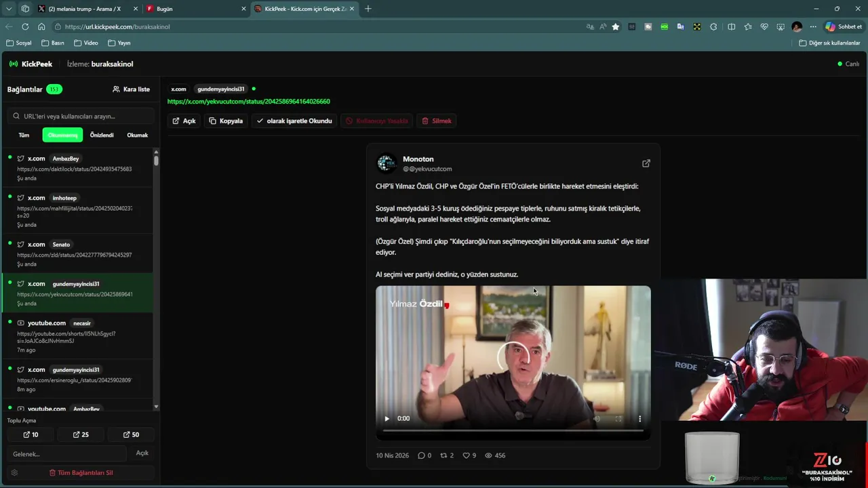Click the translate icon in address bar
Image resolution: width=868 pixels, height=488 pixels.
590,26
